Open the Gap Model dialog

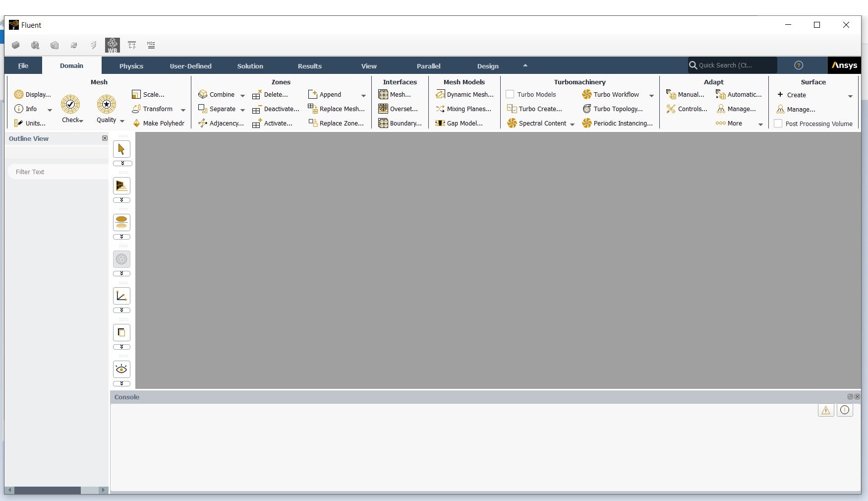click(459, 123)
